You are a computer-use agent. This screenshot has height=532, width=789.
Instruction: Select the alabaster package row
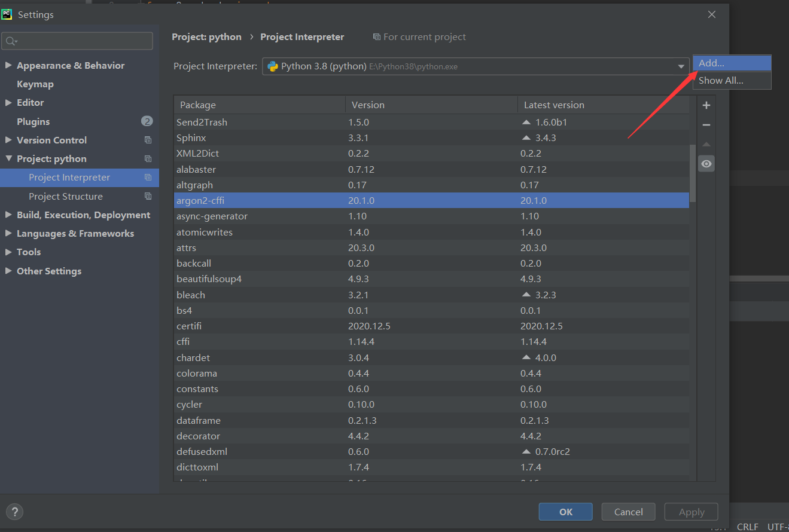(431, 169)
